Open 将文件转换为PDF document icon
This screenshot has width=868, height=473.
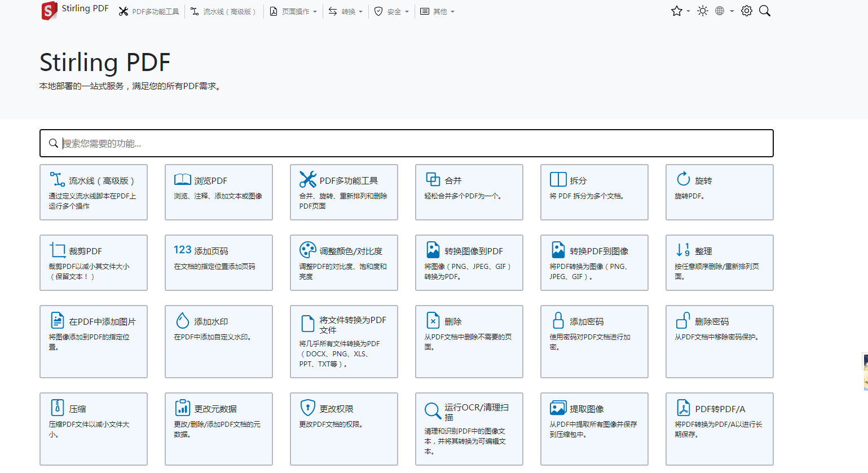307,324
